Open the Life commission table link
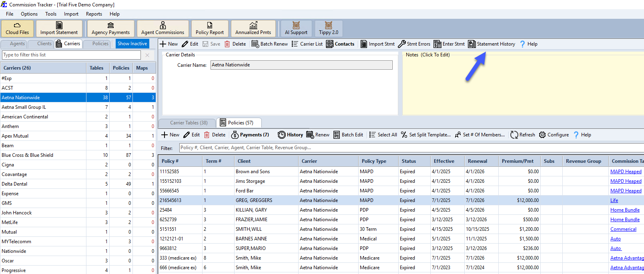Viewport: 644px width, 274px height. (614, 200)
